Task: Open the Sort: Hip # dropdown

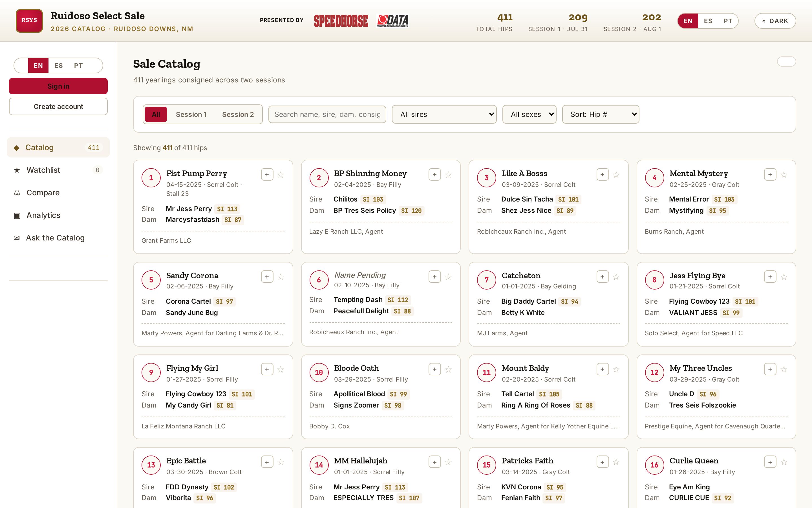Action: point(601,114)
